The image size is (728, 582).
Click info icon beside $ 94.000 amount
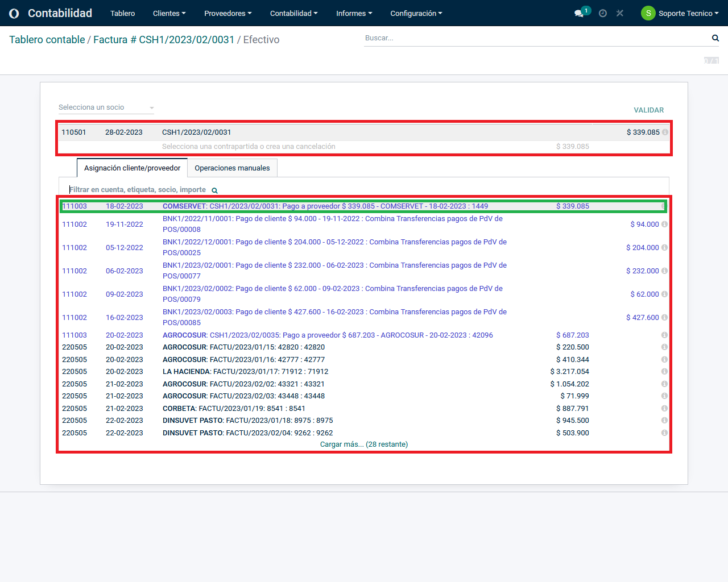[x=664, y=225]
